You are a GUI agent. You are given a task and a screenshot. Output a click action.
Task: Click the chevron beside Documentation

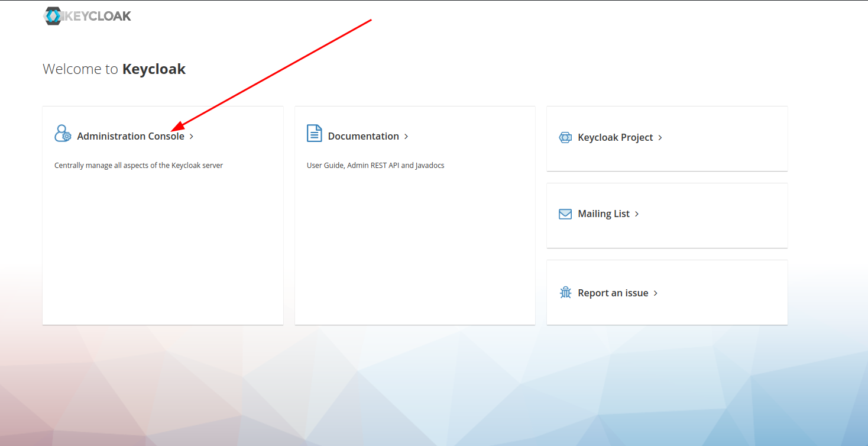406,137
